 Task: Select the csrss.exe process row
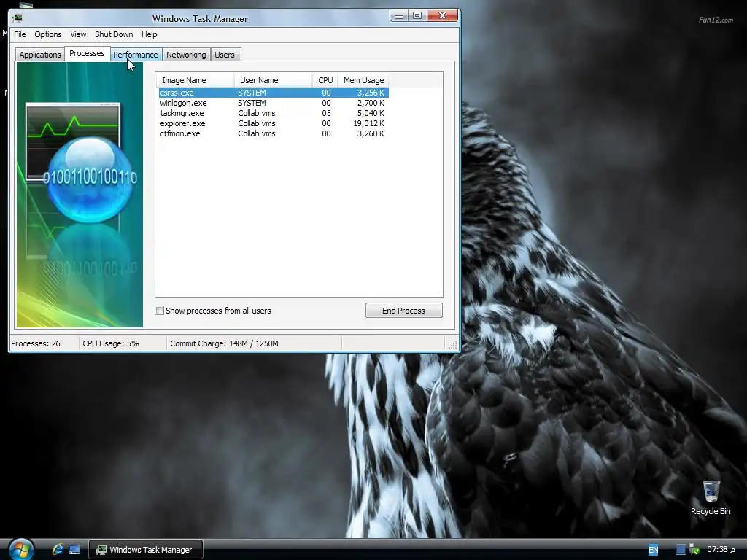[274, 93]
